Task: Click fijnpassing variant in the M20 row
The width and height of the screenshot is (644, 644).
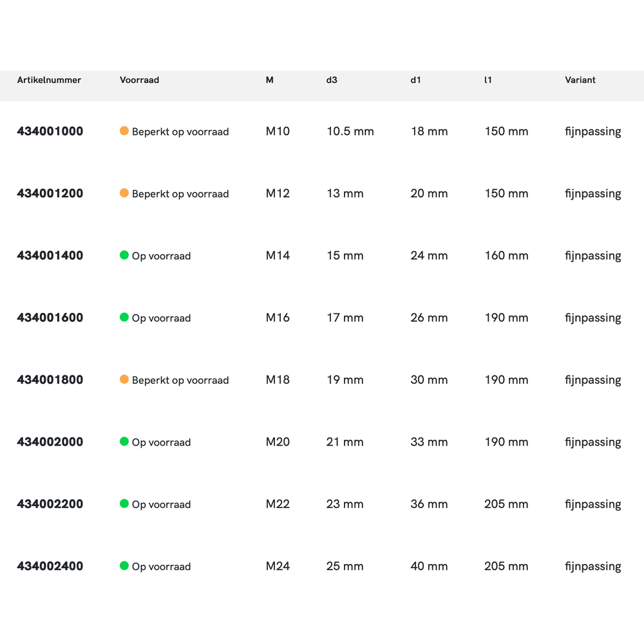Action: pos(592,442)
